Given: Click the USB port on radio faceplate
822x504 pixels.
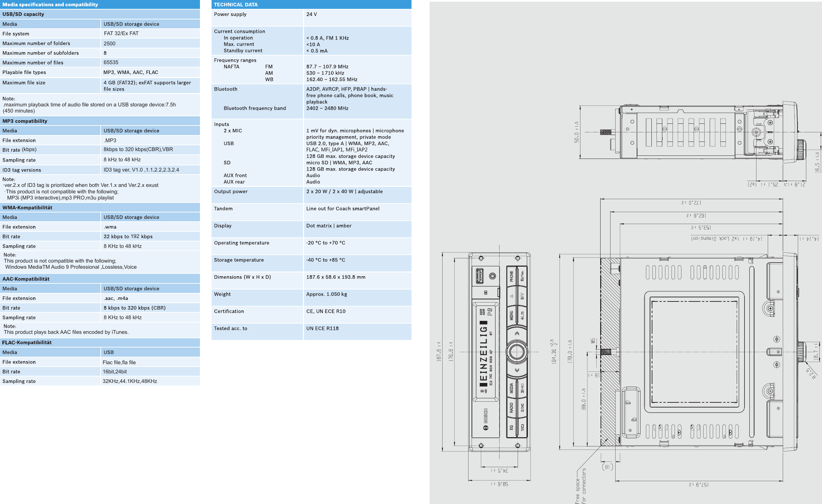Looking at the screenshot, I should point(479,276).
